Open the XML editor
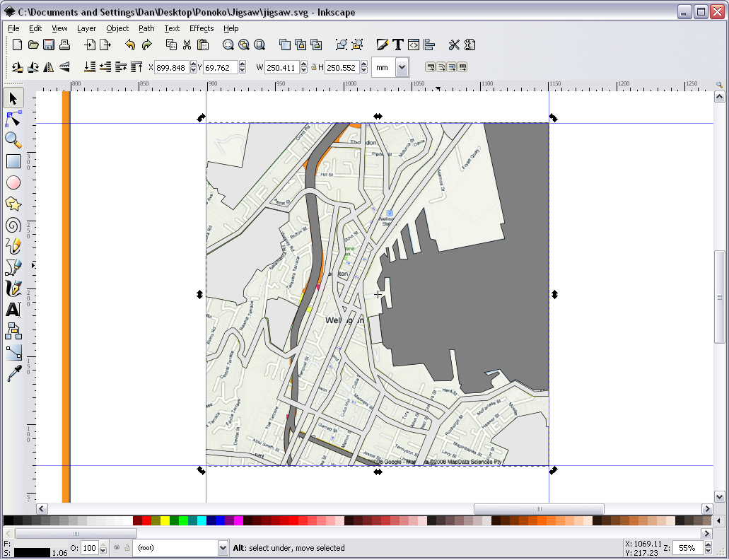729x560 pixels. pyautogui.click(x=414, y=45)
